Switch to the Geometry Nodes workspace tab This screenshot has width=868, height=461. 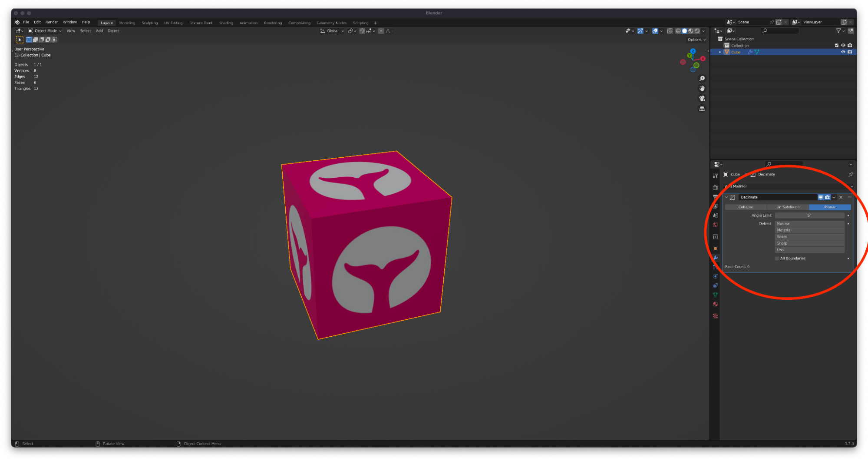(331, 23)
